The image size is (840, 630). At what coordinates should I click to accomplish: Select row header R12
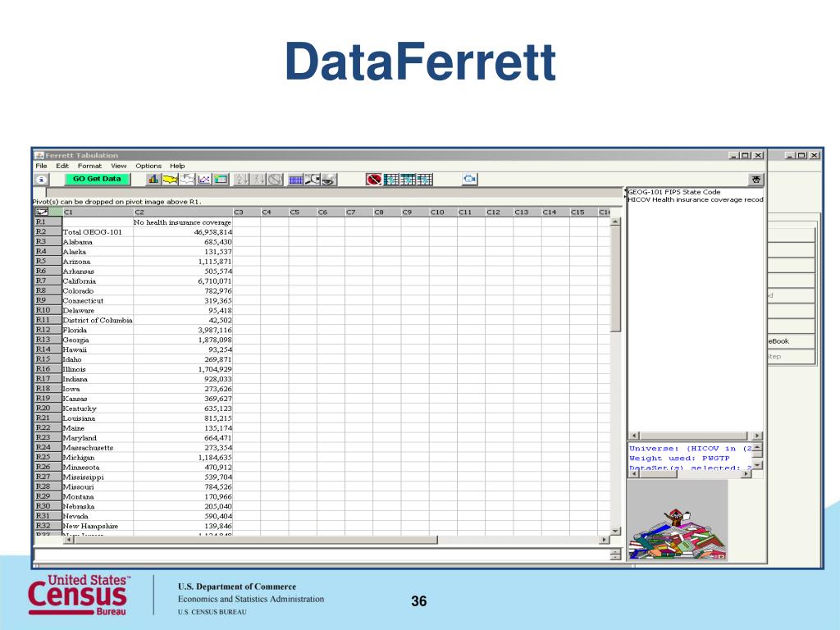[48, 330]
